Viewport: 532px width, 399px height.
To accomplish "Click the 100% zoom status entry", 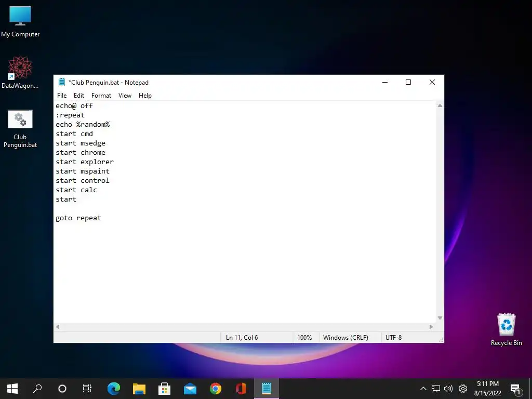I will 304,338.
